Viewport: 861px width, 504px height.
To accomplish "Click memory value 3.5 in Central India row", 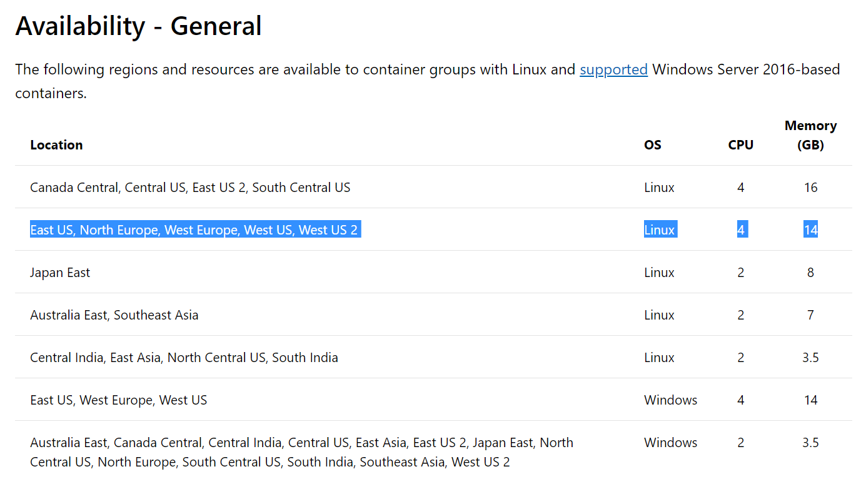I will (x=810, y=357).
